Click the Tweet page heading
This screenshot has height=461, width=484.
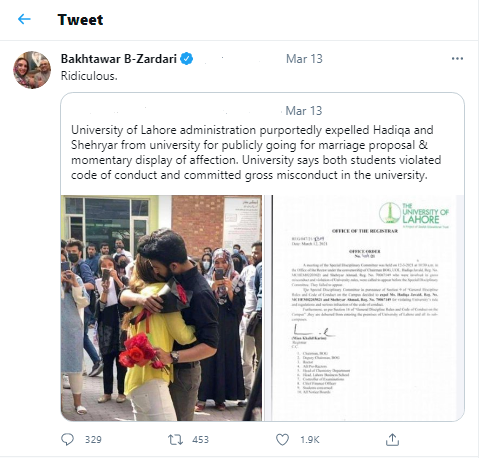click(x=80, y=20)
